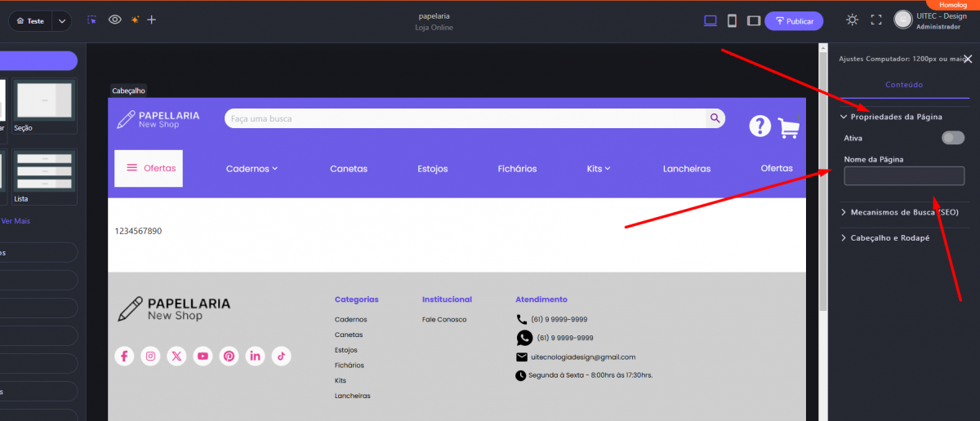Enter fullscreen mode icon

click(876, 20)
